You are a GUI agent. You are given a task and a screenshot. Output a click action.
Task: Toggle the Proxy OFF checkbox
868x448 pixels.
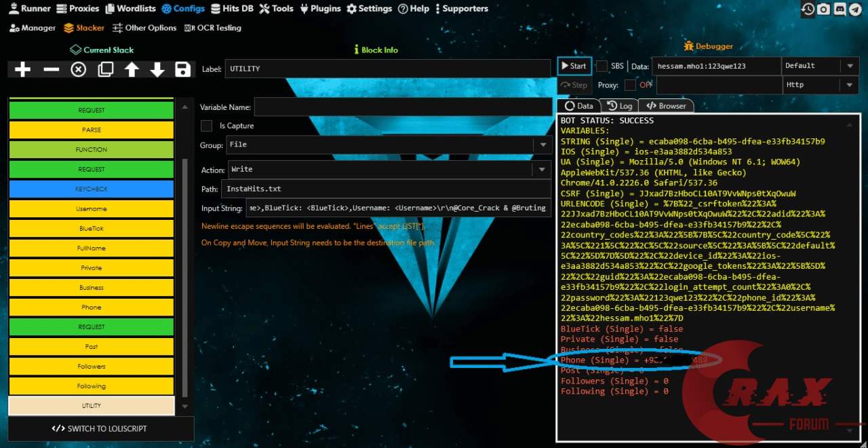click(x=630, y=85)
